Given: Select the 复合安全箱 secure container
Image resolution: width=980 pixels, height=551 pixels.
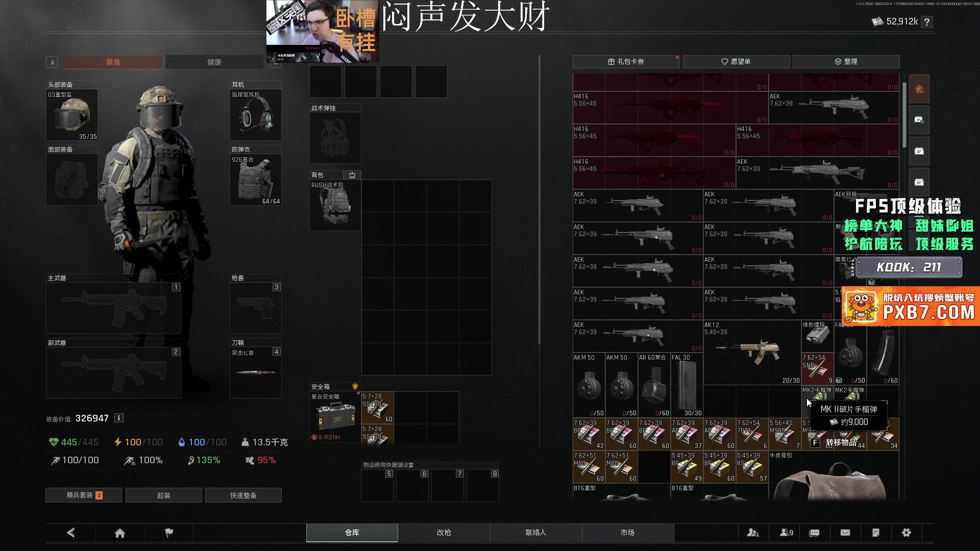Looking at the screenshot, I should (335, 417).
